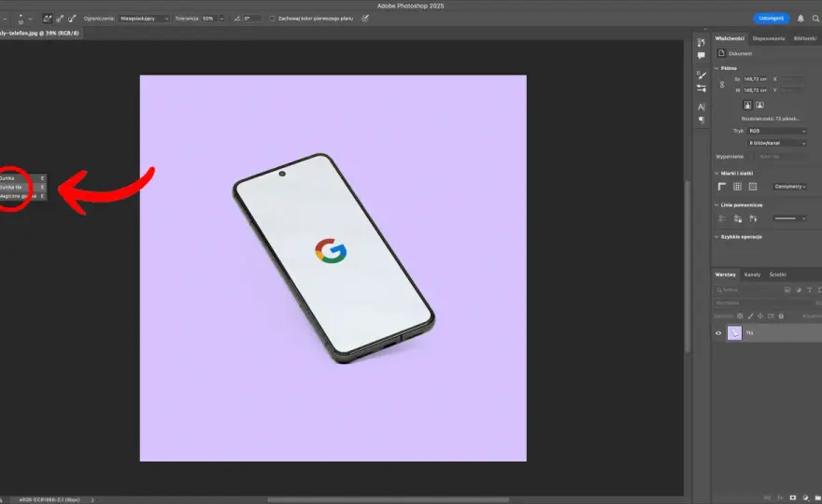Click the artboard nesting lock icon in Warstwy
The width and height of the screenshot is (822, 504).
[771, 315]
